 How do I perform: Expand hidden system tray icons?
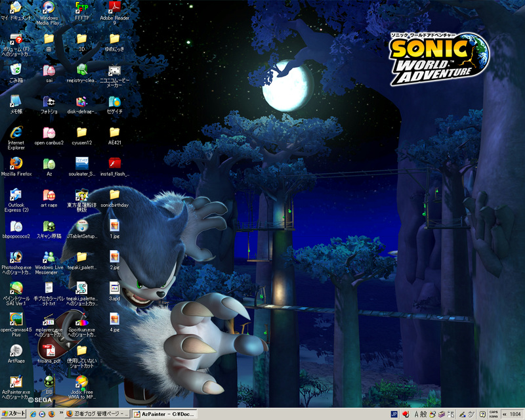504,414
